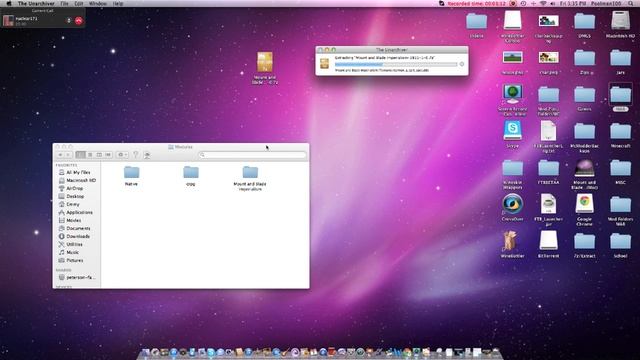Go forward in the Finder window

(x=69, y=155)
